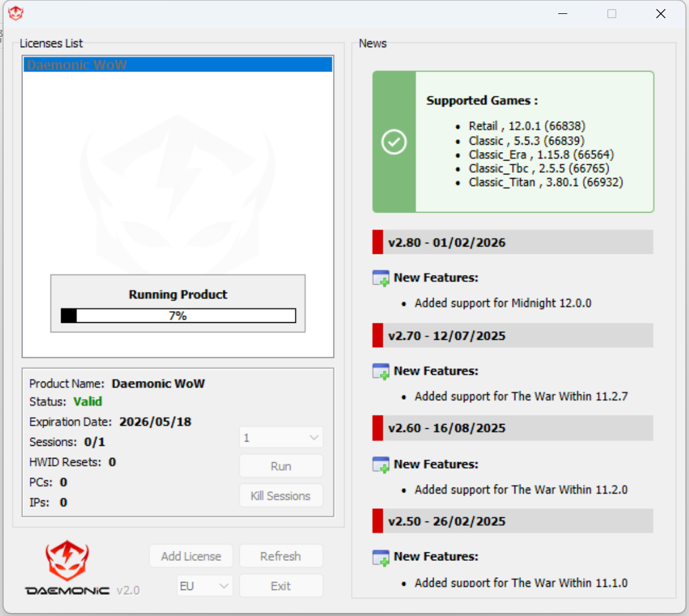Click the Daemonic app icon in title bar

(x=16, y=13)
